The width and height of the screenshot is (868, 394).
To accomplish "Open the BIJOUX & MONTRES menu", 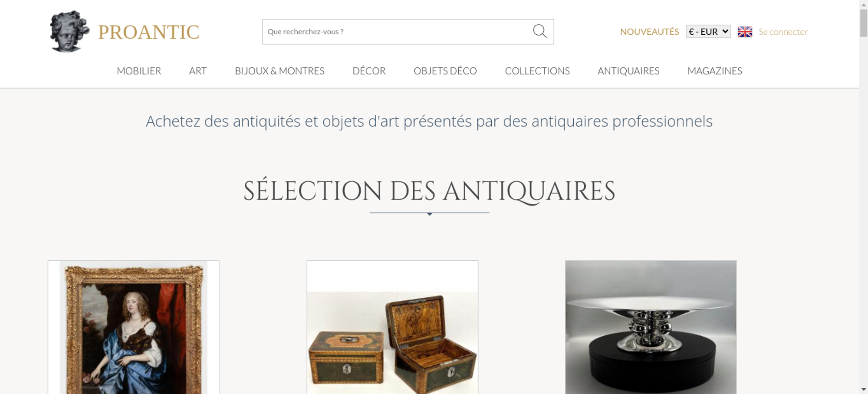I will point(279,71).
